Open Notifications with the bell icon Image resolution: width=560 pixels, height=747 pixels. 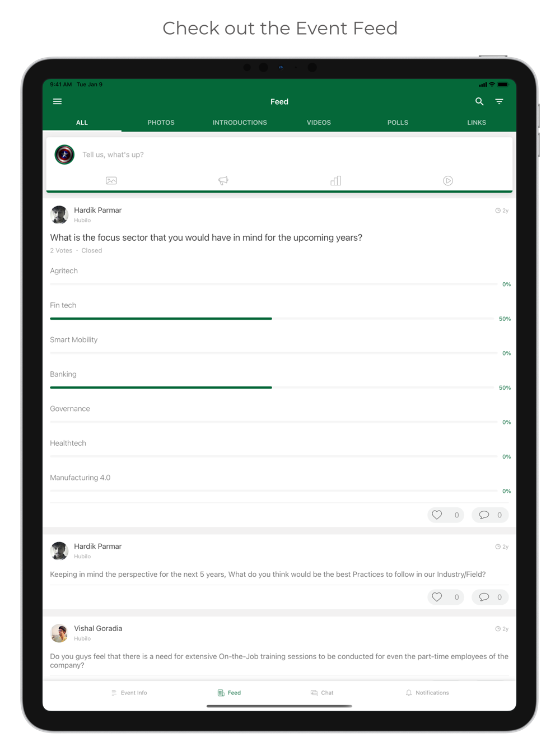427,693
